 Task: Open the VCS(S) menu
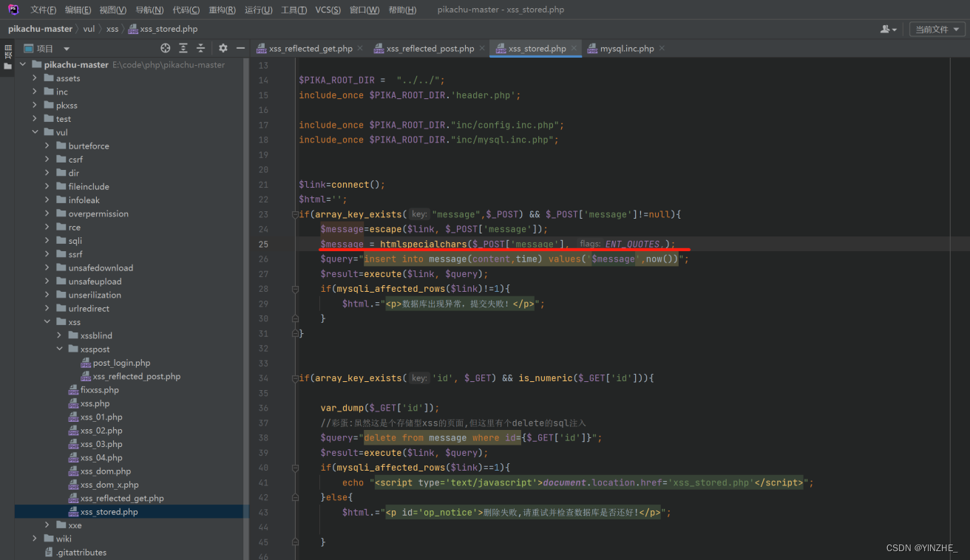328,10
